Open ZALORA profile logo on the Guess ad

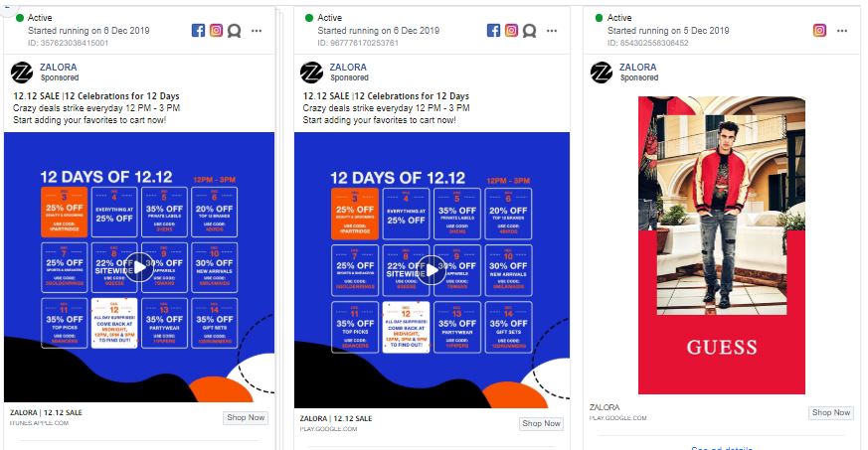(602, 73)
